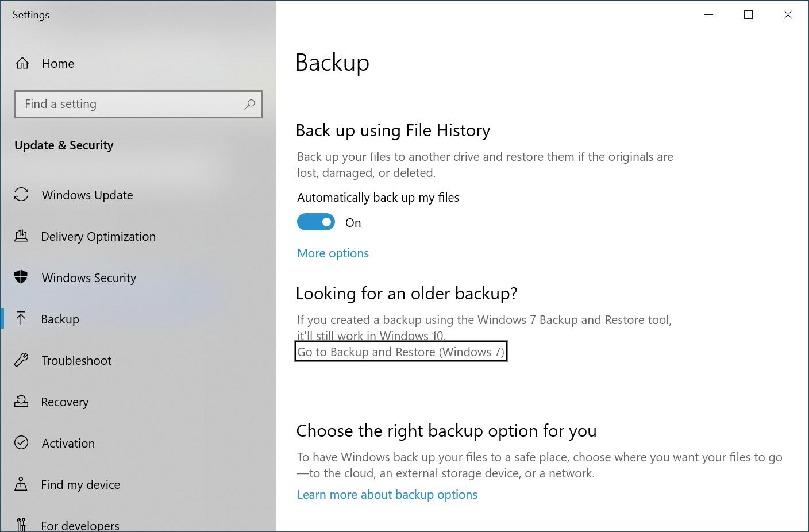Learn more about backup options

point(387,494)
